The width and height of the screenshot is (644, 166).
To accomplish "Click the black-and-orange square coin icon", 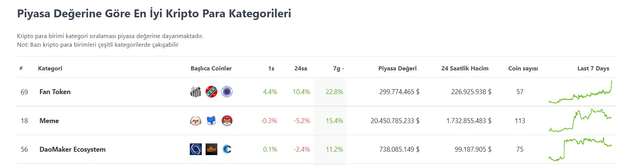I will pos(211,149).
